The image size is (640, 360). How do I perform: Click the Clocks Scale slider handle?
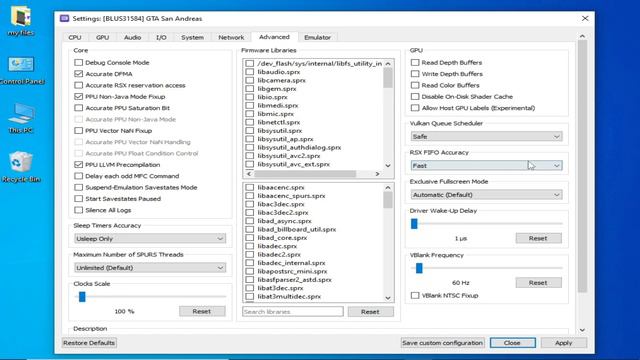82,297
